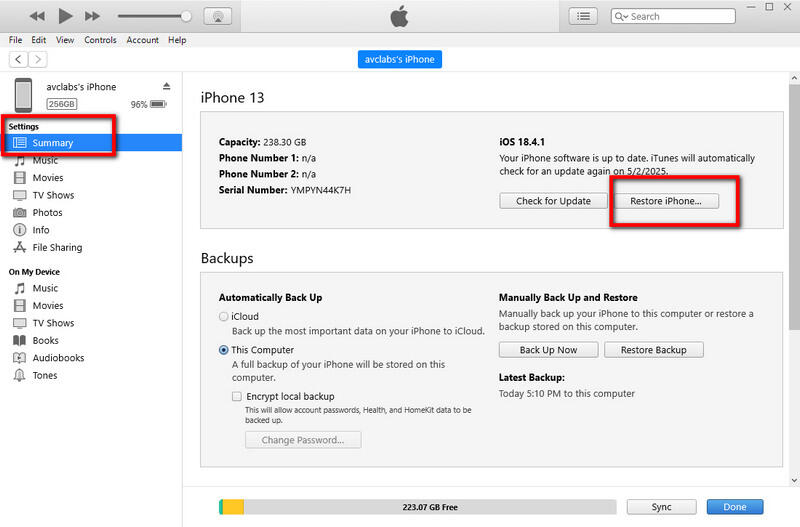Click the rewind playback button

[x=37, y=16]
